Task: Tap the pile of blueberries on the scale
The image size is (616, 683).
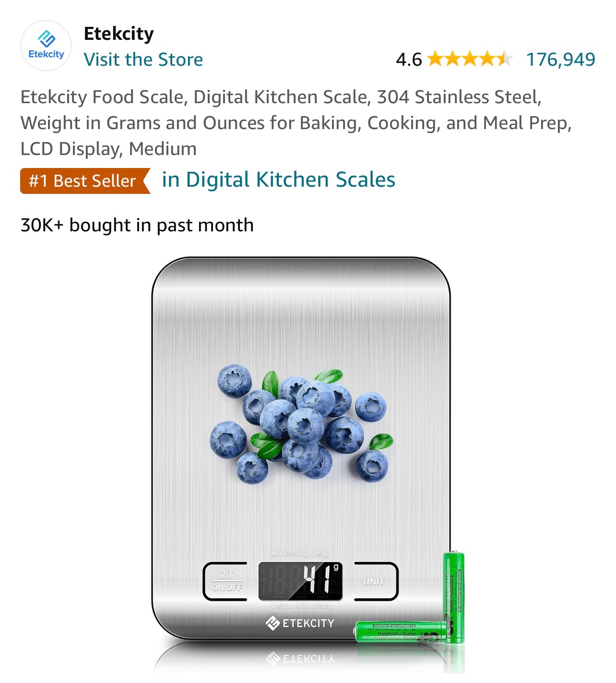Action: 301,424
